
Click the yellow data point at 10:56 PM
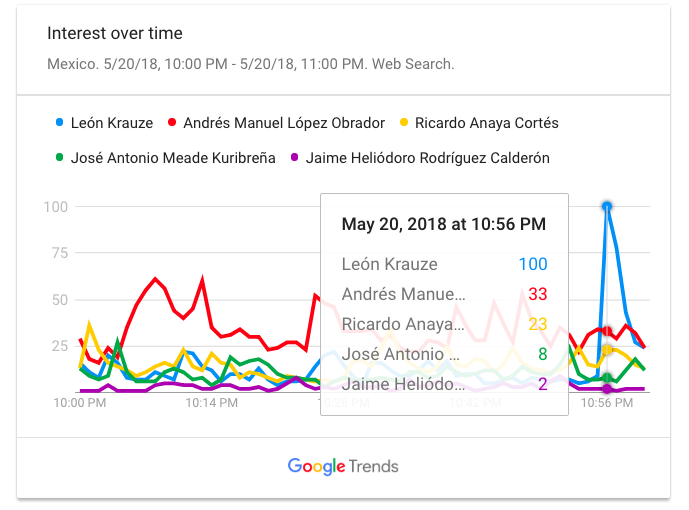point(607,350)
